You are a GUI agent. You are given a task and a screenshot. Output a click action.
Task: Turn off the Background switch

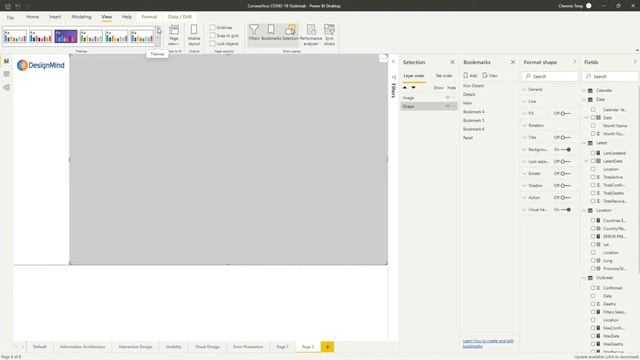click(566, 150)
